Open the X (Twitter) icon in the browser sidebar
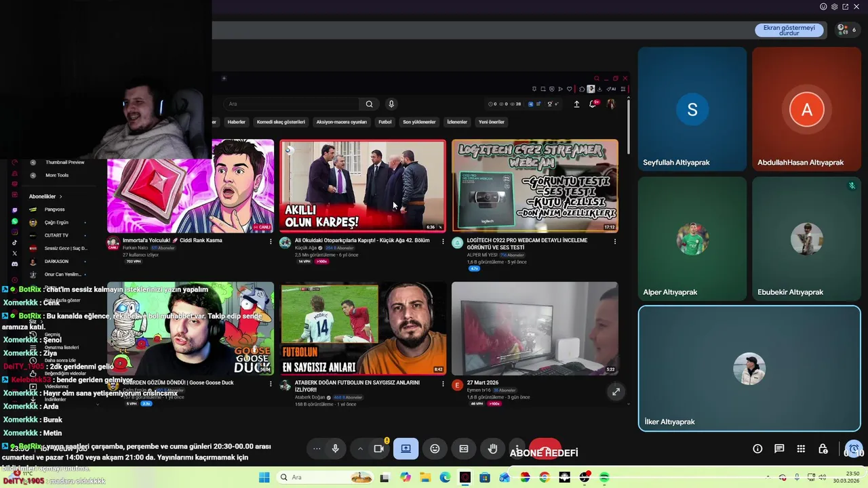 (15, 253)
